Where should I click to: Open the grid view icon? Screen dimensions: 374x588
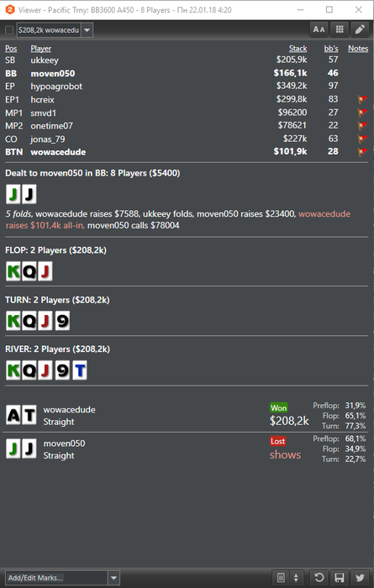[x=340, y=29]
